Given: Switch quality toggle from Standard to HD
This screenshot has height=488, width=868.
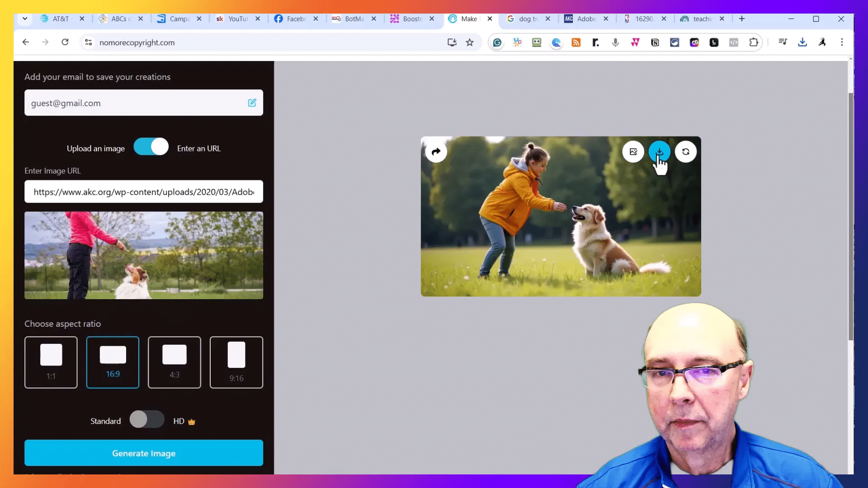Looking at the screenshot, I should 146,420.
